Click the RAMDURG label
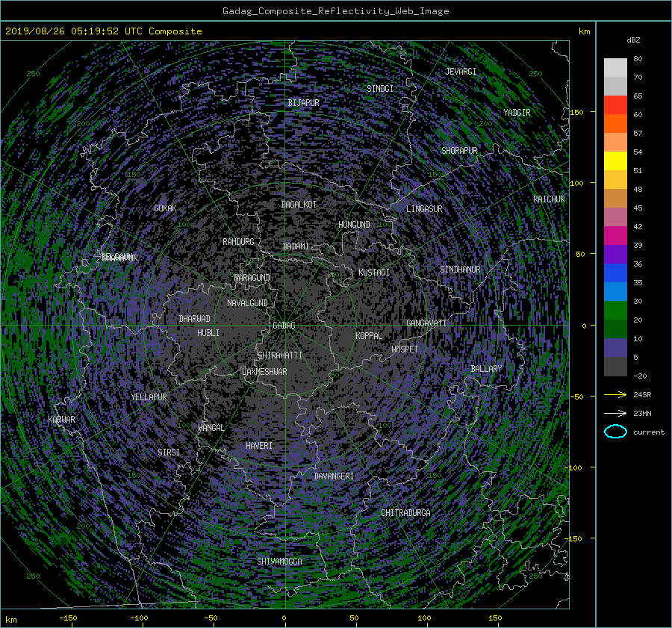Image resolution: width=672 pixels, height=628 pixels. 238,242
